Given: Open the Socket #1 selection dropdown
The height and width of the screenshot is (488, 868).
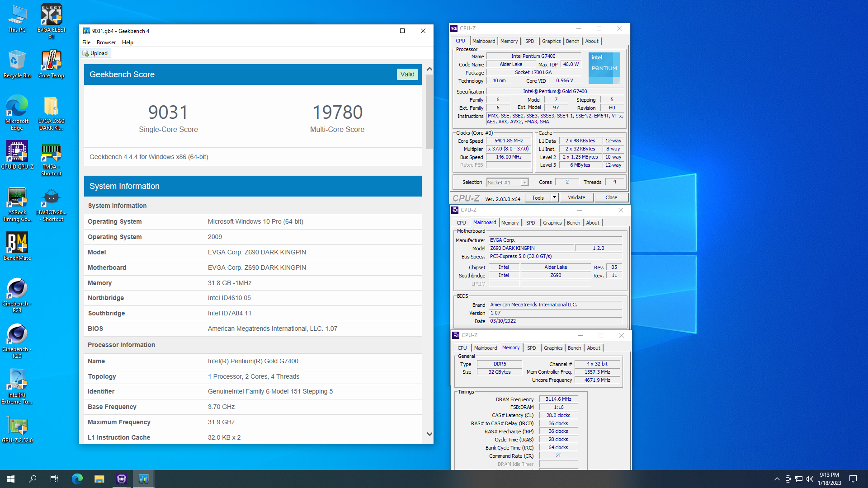Looking at the screenshot, I should [507, 183].
